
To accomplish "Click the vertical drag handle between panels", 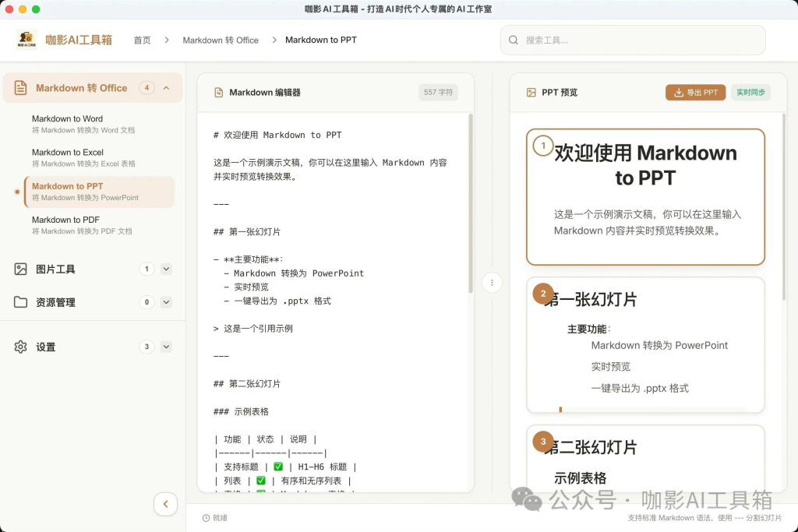I will [493, 283].
